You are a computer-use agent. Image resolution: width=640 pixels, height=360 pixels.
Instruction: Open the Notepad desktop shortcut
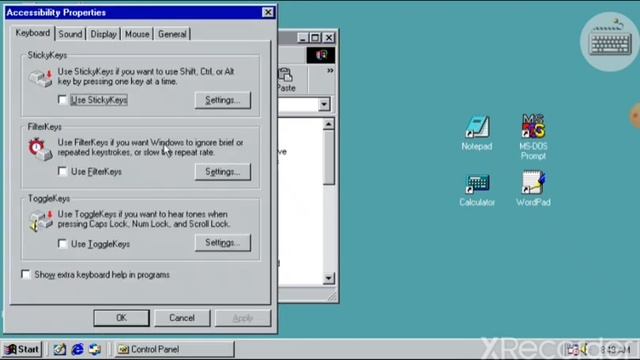477,133
